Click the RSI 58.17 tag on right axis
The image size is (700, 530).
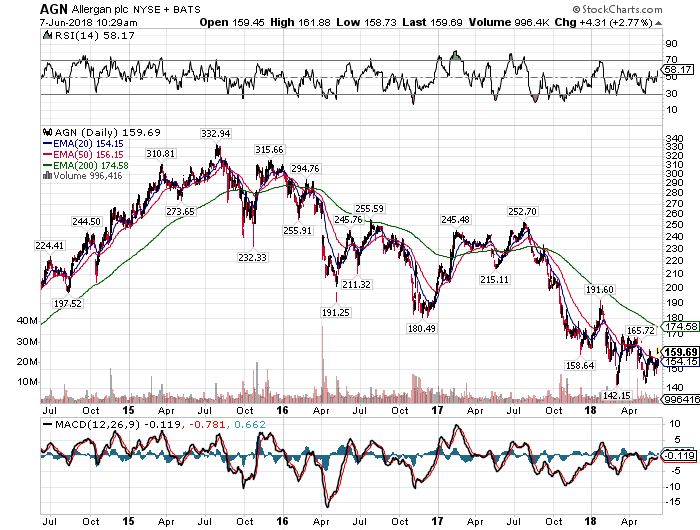[x=678, y=70]
